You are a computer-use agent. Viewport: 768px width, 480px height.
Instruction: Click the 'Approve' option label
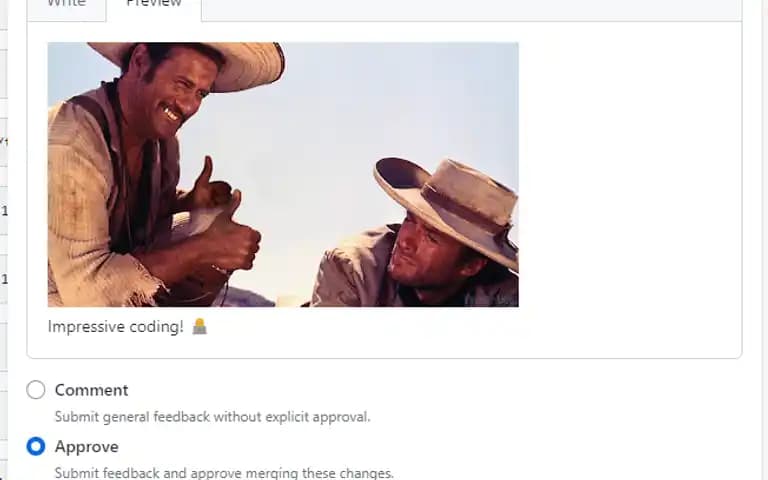[87, 447]
